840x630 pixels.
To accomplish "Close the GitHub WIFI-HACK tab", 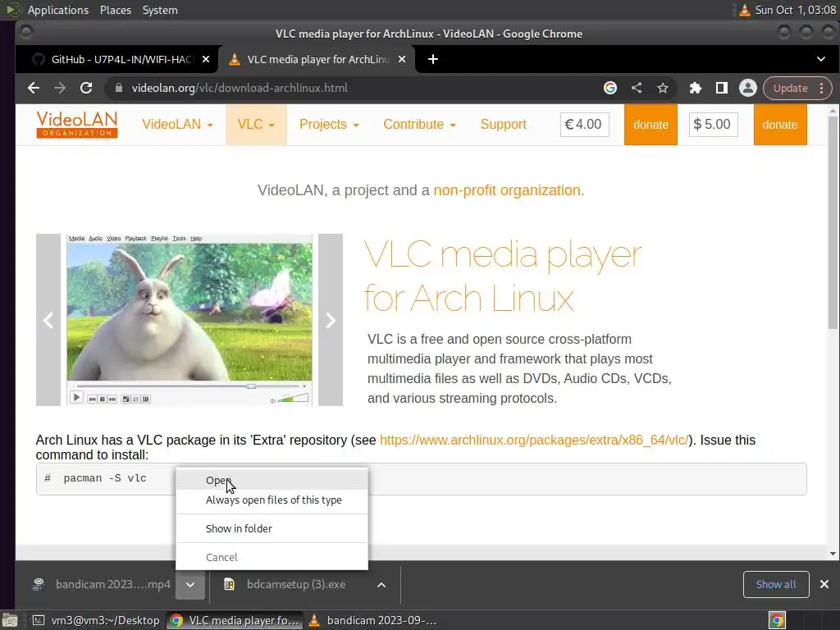I will point(206,59).
